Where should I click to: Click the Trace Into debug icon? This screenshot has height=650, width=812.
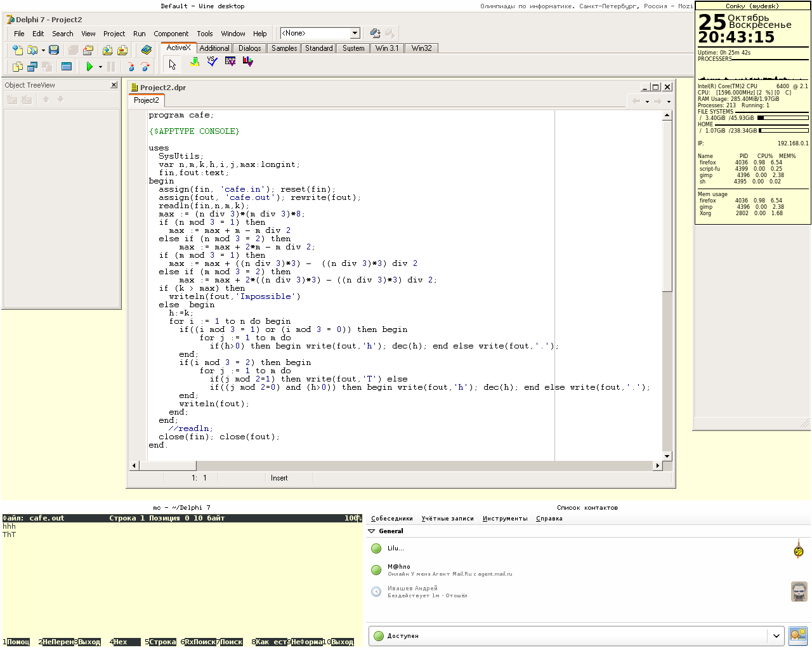131,66
